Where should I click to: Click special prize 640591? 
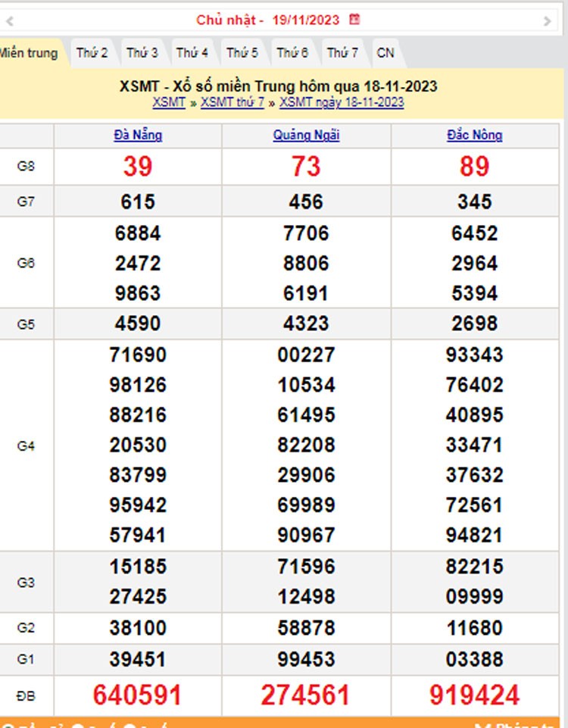[x=137, y=695]
